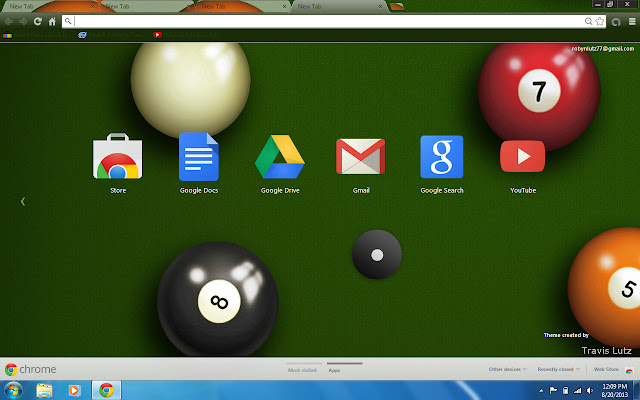Open the Chrome Web Store app
Screen dimensions: 640x400
tap(118, 157)
